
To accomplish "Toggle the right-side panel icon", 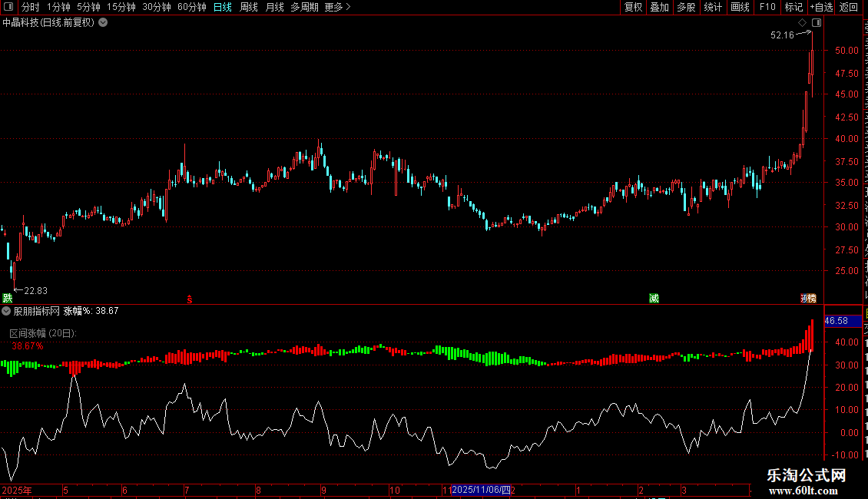I will coord(817,23).
